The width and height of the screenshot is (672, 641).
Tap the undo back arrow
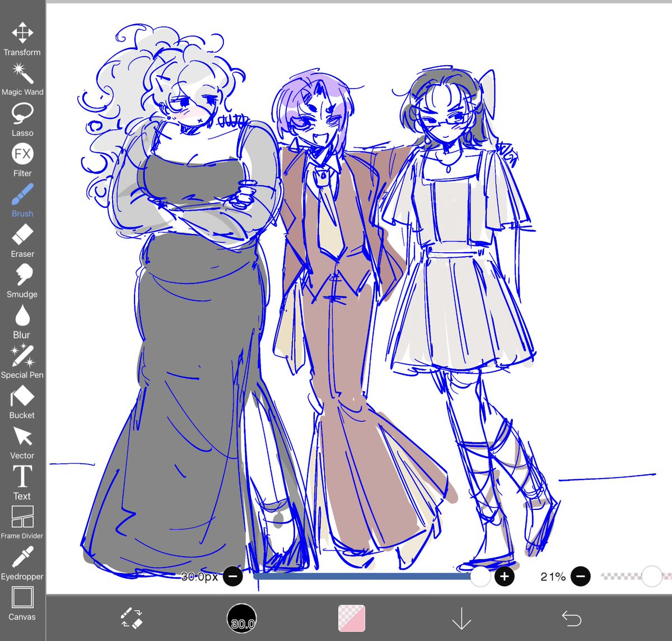572,619
